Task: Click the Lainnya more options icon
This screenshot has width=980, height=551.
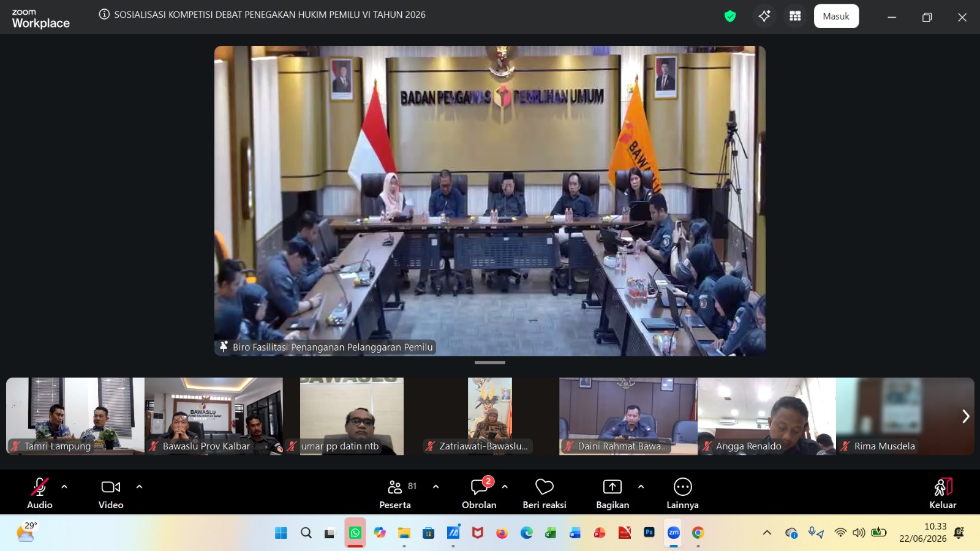Action: [682, 493]
